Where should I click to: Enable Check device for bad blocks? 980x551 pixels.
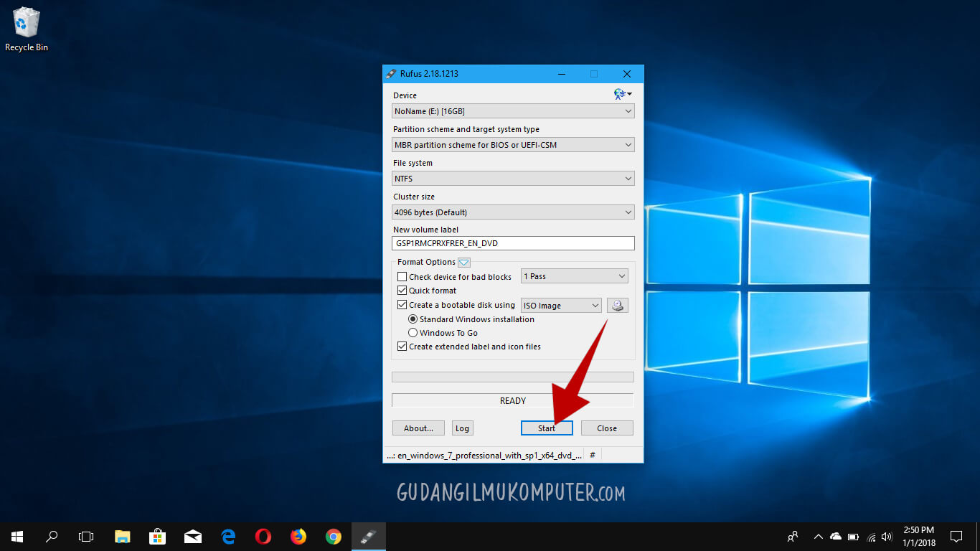(x=402, y=277)
